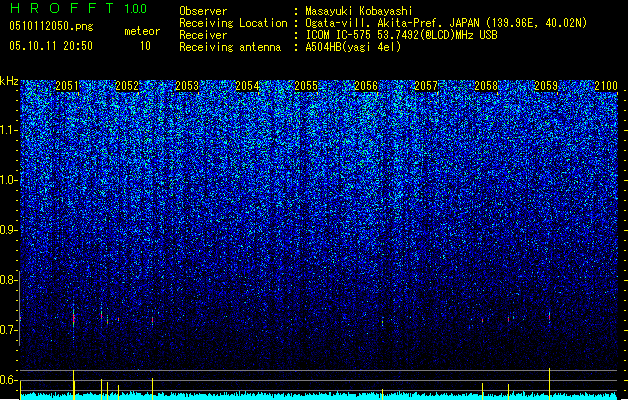This screenshot has height=400, width=629.
Task: Click the 'Observer' field label
Action: click(203, 11)
